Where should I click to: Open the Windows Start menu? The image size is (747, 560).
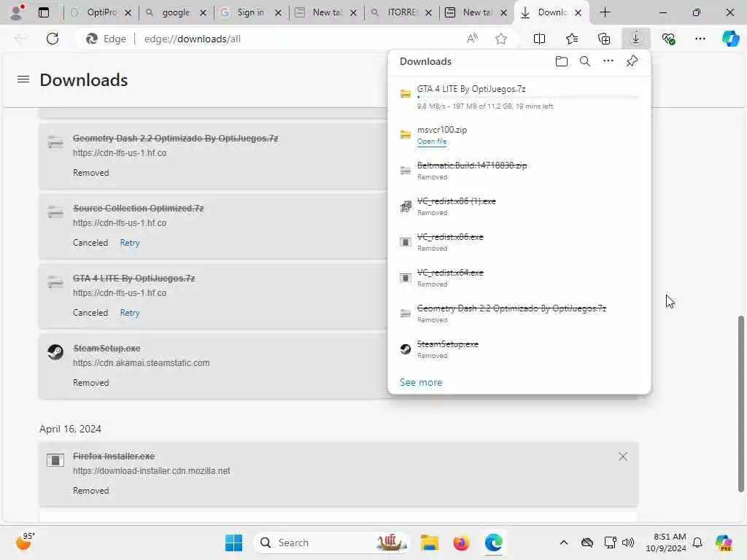(233, 542)
